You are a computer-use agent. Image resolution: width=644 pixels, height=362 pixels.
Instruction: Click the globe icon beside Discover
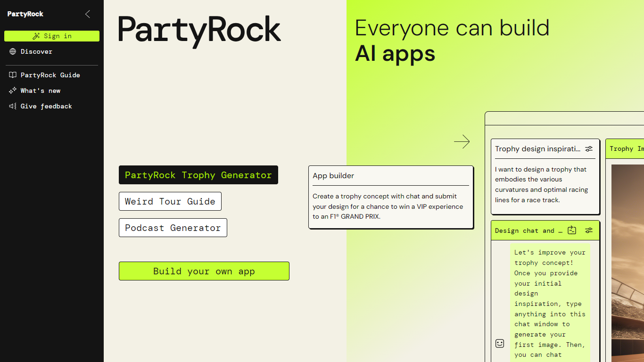(13, 51)
